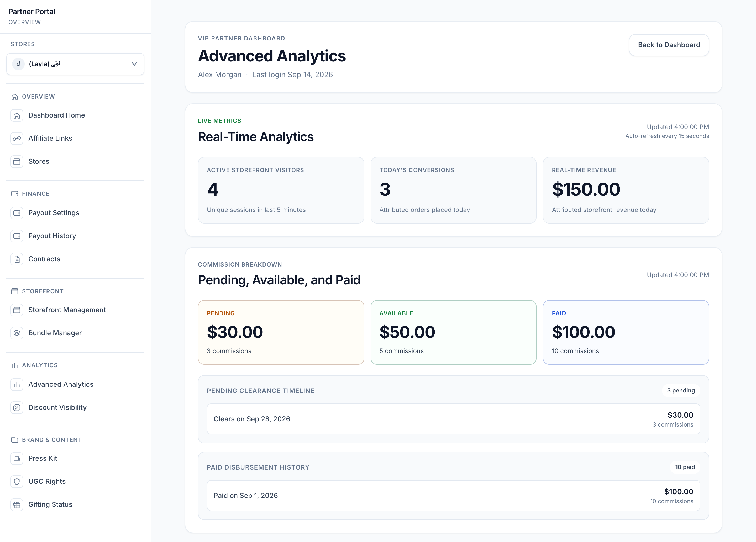756x542 pixels.
Task: Click the 10 paid badge
Action: click(685, 467)
